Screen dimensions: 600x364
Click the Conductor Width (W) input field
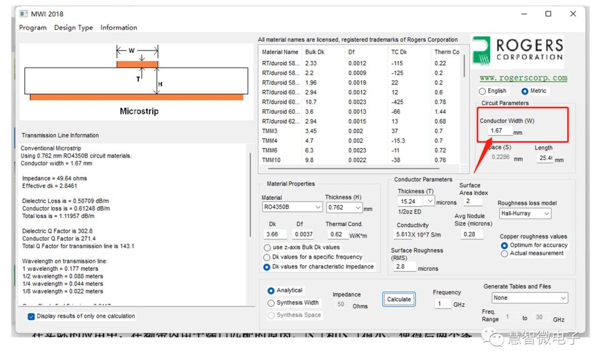tap(498, 131)
